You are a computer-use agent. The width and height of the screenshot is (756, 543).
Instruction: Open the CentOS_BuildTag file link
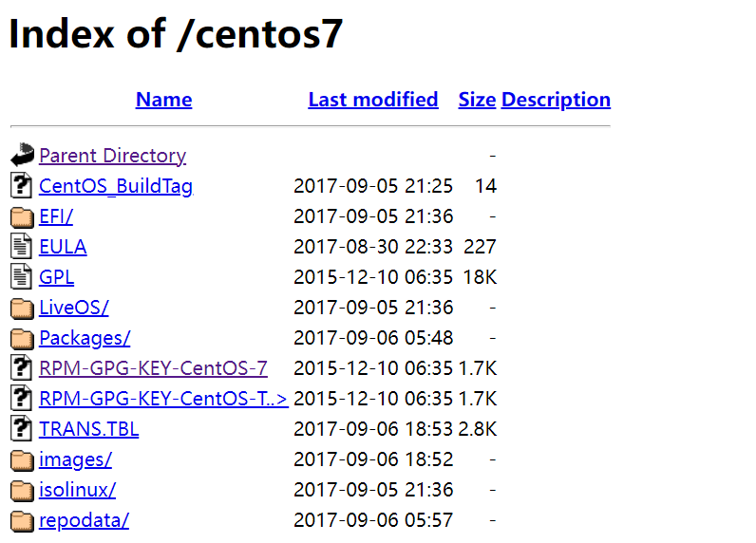pos(116,186)
